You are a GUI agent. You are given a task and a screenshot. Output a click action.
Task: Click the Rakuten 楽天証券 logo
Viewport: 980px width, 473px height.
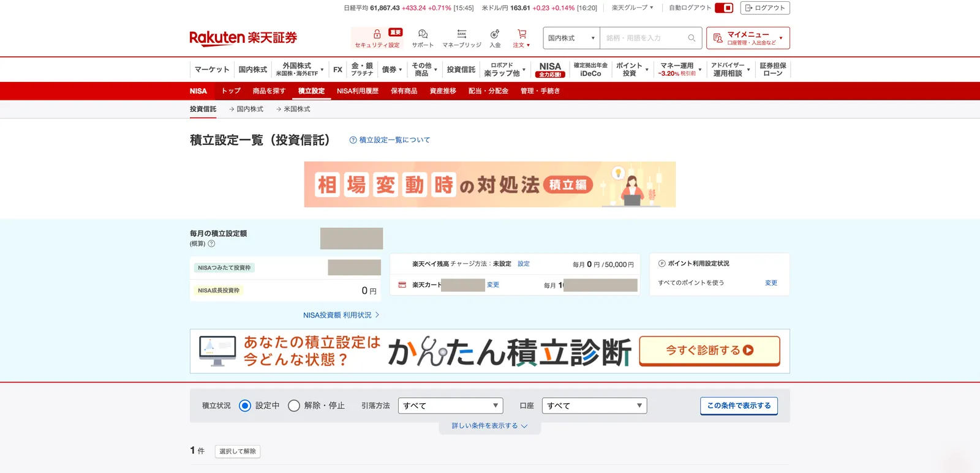click(x=243, y=38)
